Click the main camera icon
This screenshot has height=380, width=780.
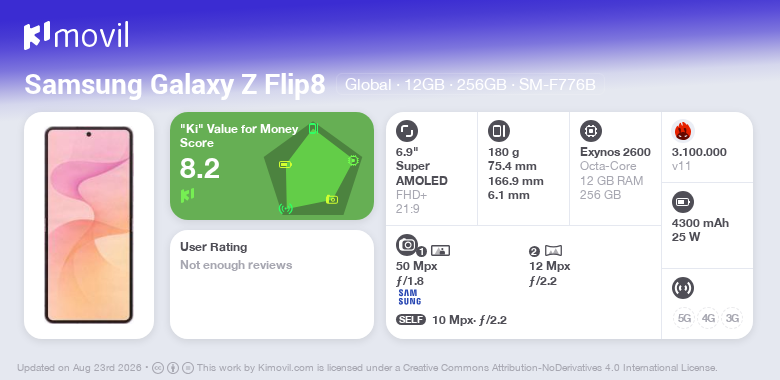pos(407,244)
